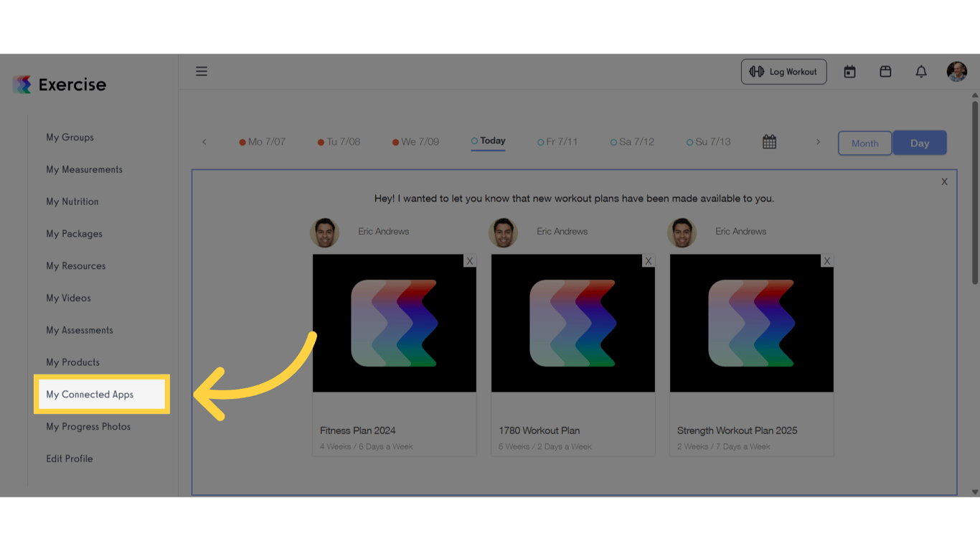Switch to Day view
The height and width of the screenshot is (551, 980).
pyautogui.click(x=920, y=143)
